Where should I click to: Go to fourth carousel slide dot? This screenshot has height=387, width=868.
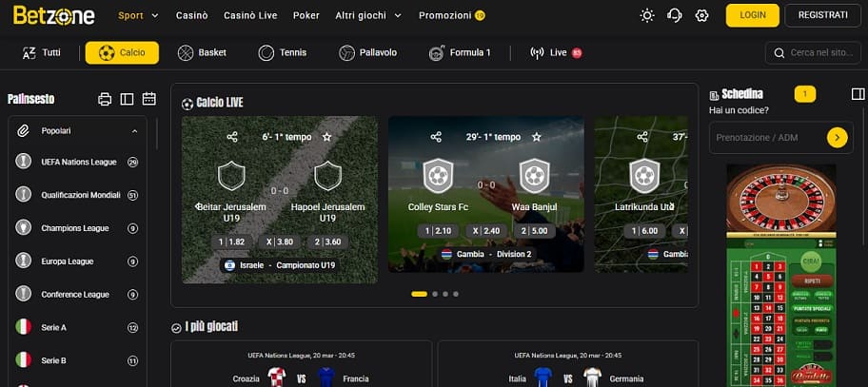pyautogui.click(x=456, y=294)
